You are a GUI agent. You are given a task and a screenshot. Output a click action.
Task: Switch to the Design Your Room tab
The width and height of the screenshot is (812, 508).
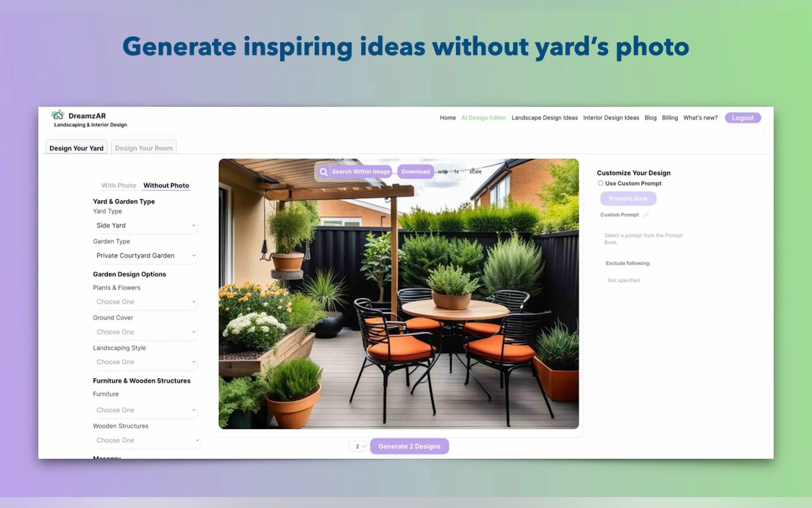pyautogui.click(x=144, y=148)
